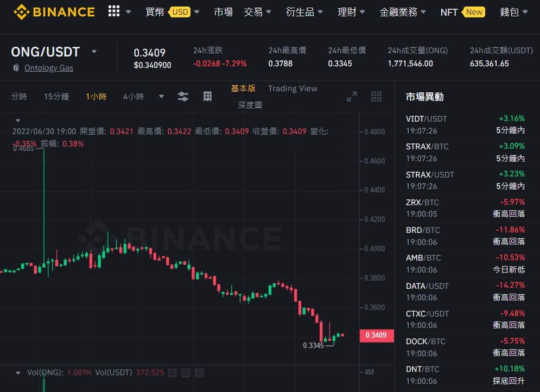Screen dimensions: 540x392
Task: Open STRAX/USDT market movement row
Action: pyautogui.click(x=465, y=180)
